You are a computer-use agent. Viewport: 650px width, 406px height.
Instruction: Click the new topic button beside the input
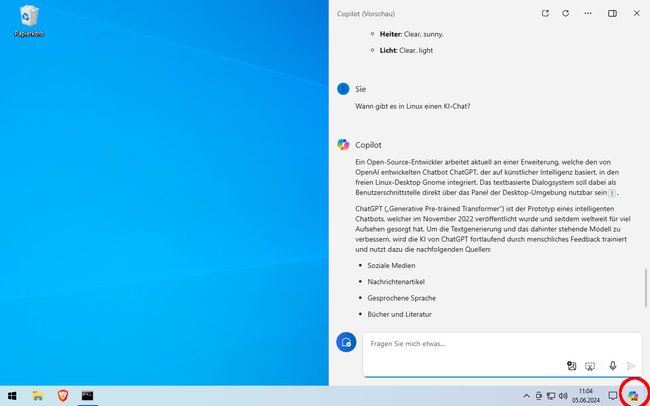[x=346, y=342]
